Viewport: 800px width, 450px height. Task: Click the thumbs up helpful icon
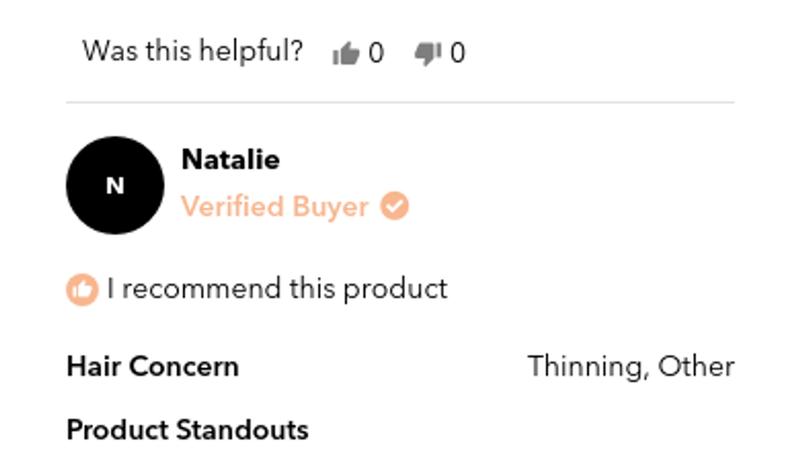click(345, 53)
